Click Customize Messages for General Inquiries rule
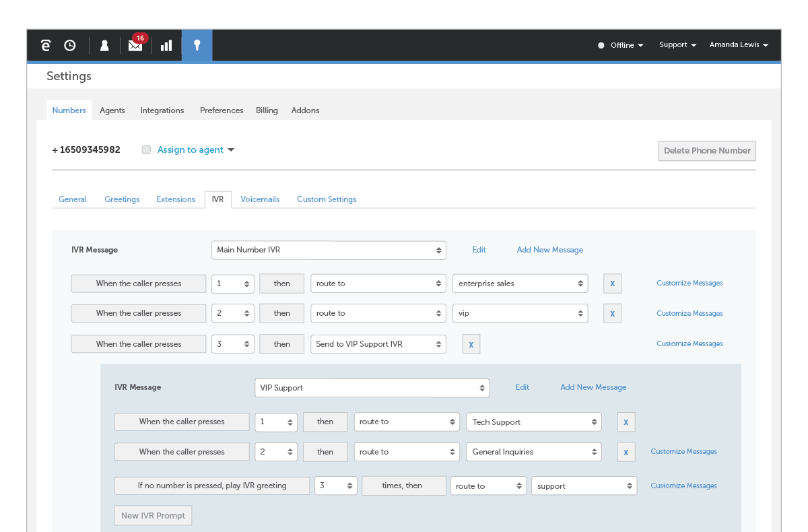 [683, 452]
